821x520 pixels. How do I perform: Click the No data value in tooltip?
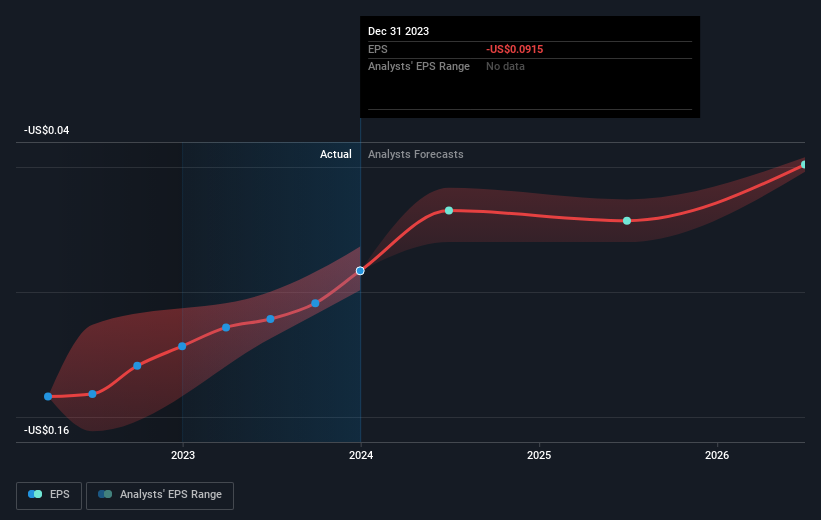[x=505, y=67]
